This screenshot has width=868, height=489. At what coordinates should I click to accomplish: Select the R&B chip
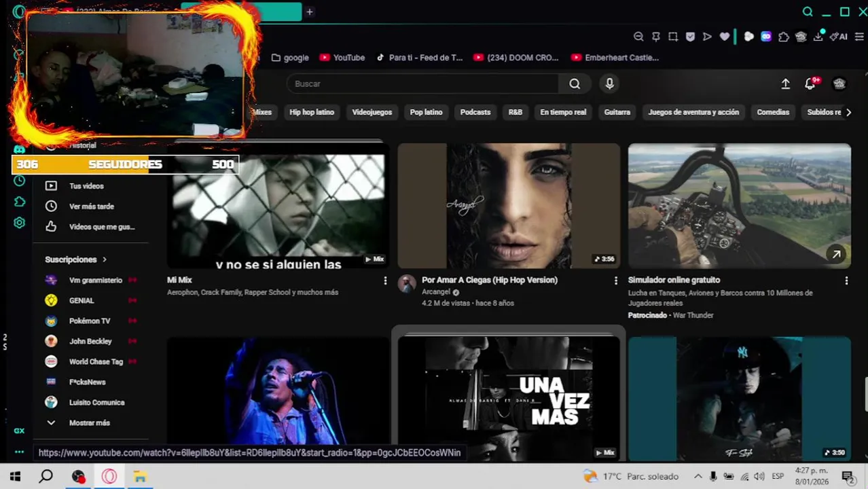pos(516,112)
